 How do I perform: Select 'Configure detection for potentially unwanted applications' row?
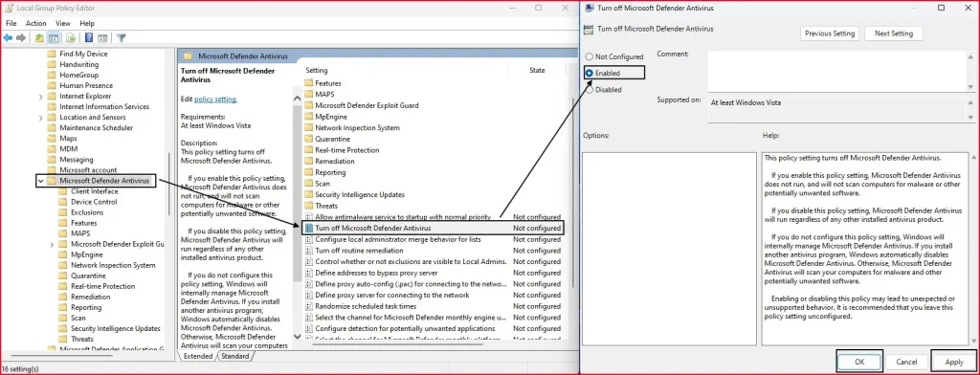click(x=433, y=329)
